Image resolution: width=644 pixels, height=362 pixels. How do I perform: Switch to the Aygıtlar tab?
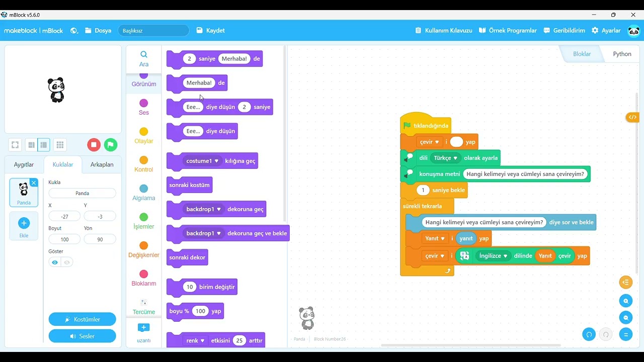(24, 164)
